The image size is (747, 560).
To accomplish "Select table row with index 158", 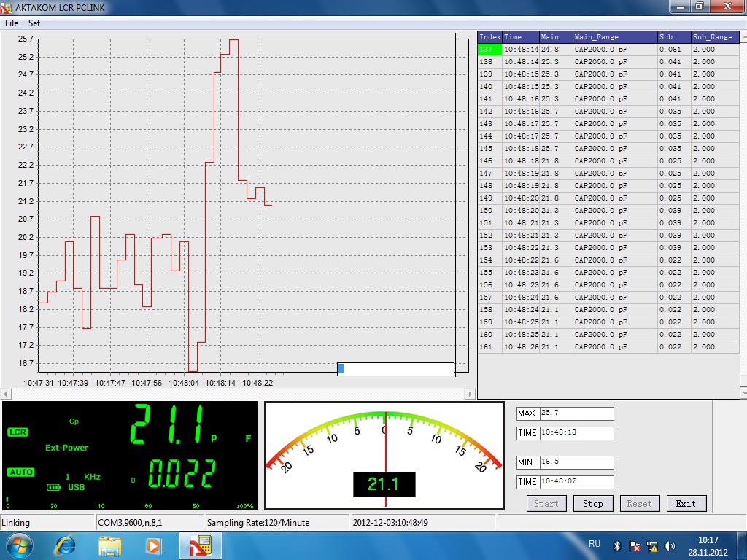I will pyautogui.click(x=608, y=309).
